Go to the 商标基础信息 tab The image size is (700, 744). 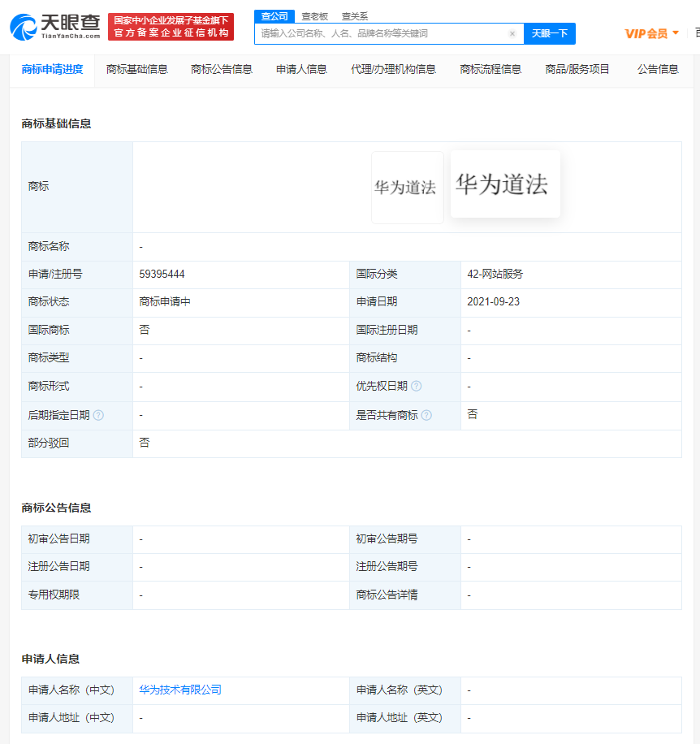(136, 69)
